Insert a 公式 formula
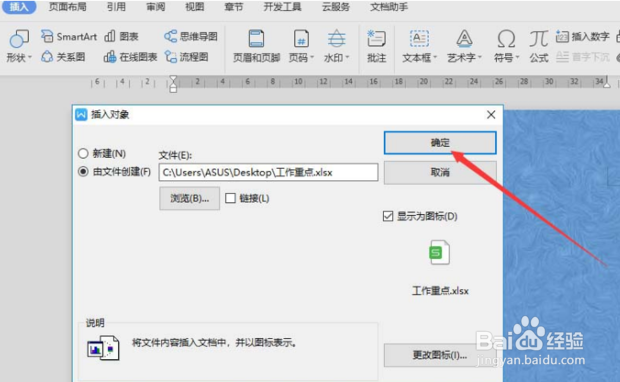Screen dimensions: 620x382 click(539, 46)
